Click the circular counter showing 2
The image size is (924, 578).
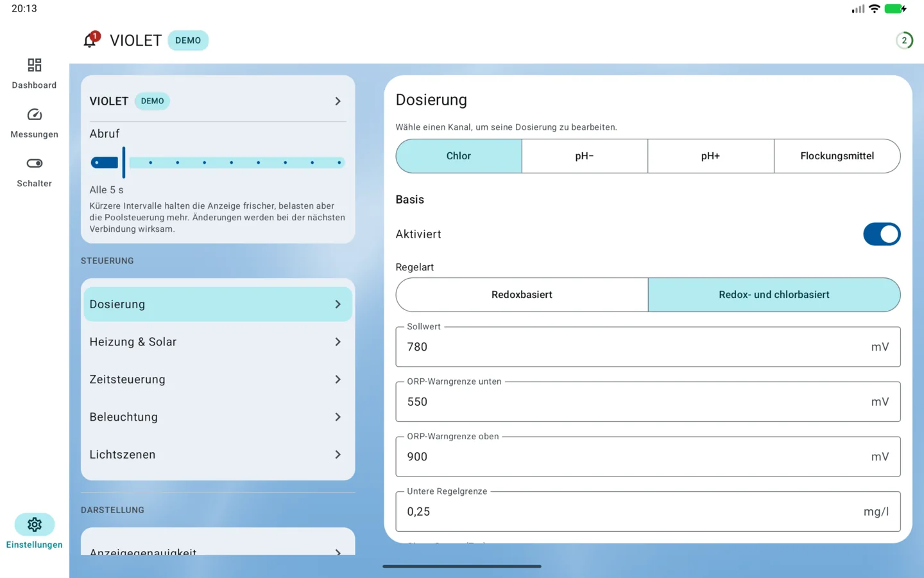904,40
